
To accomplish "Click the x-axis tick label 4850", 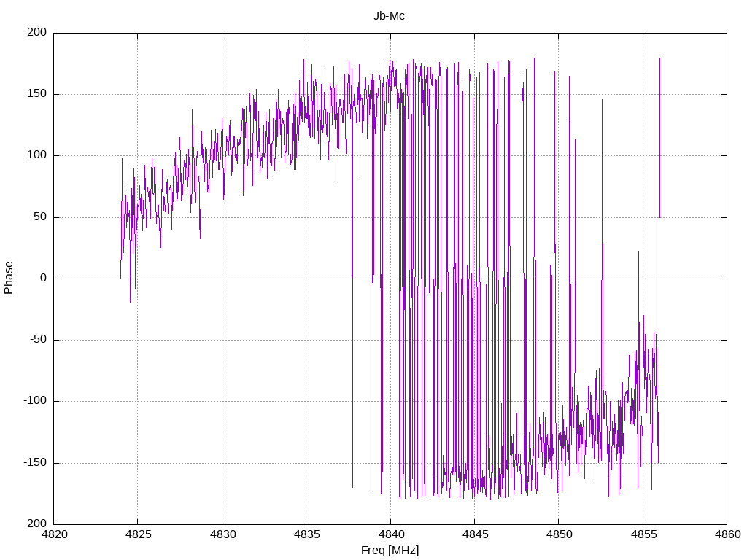I will click(x=560, y=534).
